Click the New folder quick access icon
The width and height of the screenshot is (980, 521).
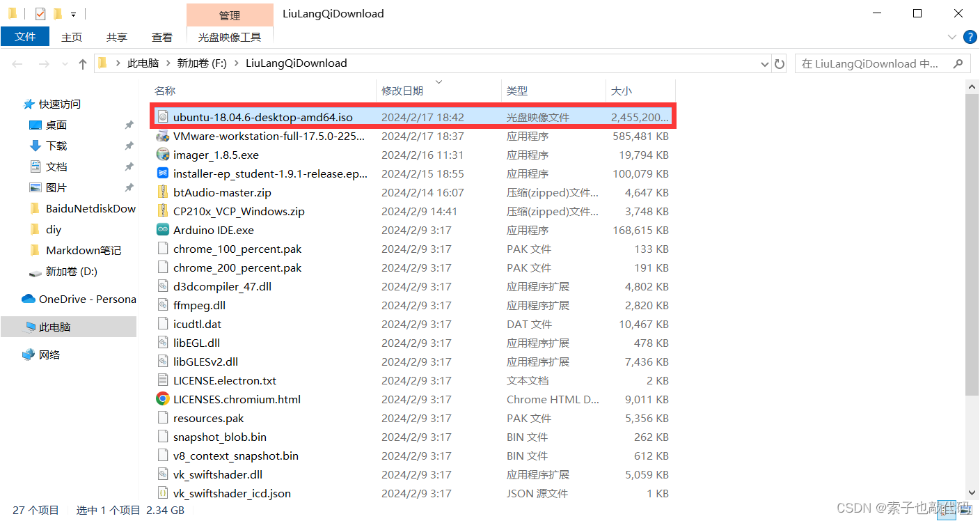[x=58, y=13]
